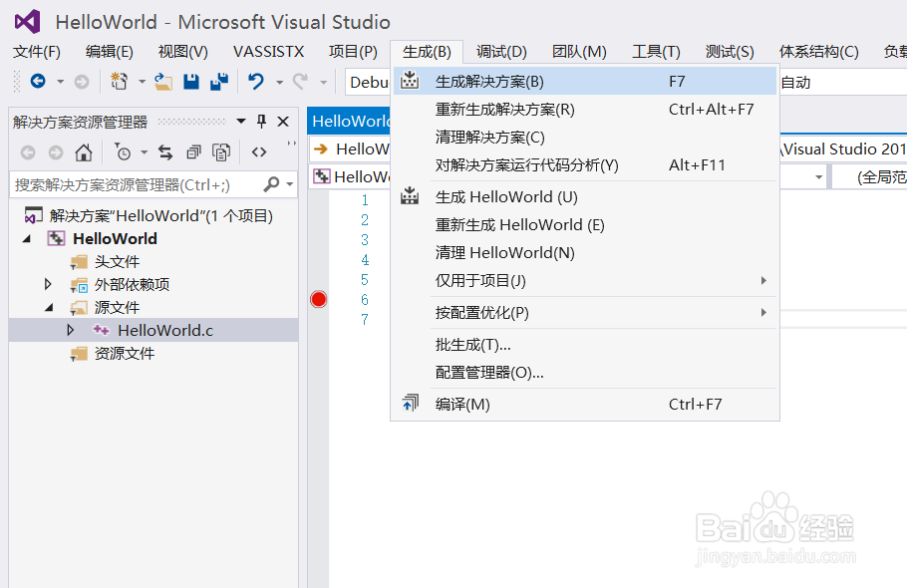Open the 团队(M) menu
The height and width of the screenshot is (588, 907).
pos(579,52)
